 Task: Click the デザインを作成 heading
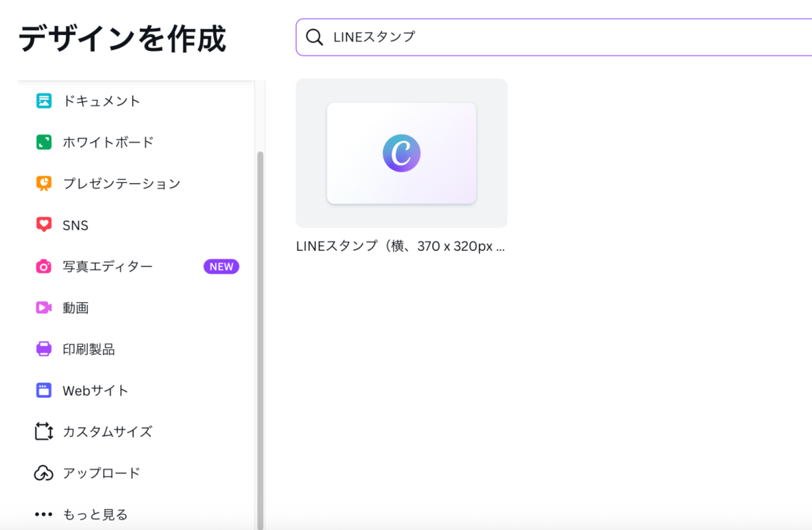122,38
